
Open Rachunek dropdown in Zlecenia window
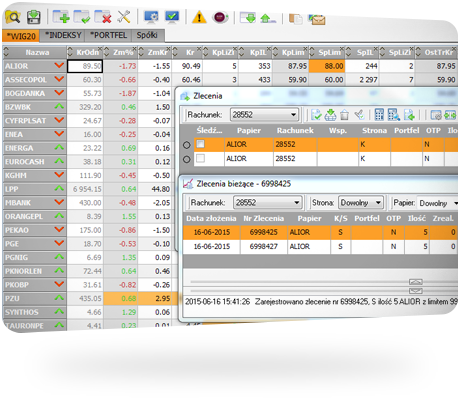pos(264,115)
